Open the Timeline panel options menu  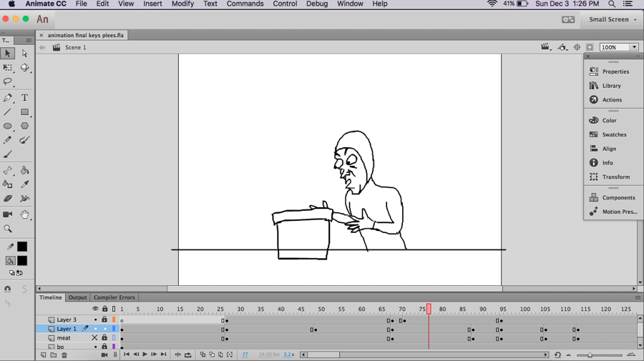pos(638,297)
